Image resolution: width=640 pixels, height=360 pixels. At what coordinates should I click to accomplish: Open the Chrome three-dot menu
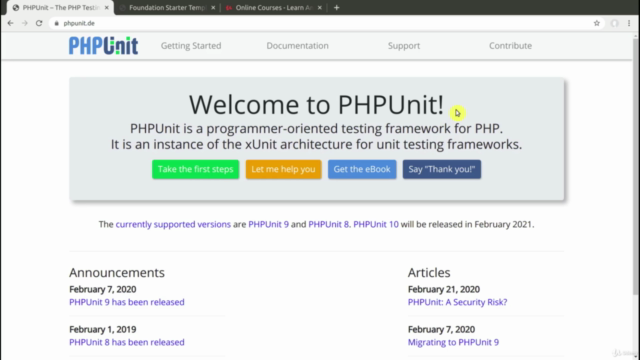coord(629,23)
